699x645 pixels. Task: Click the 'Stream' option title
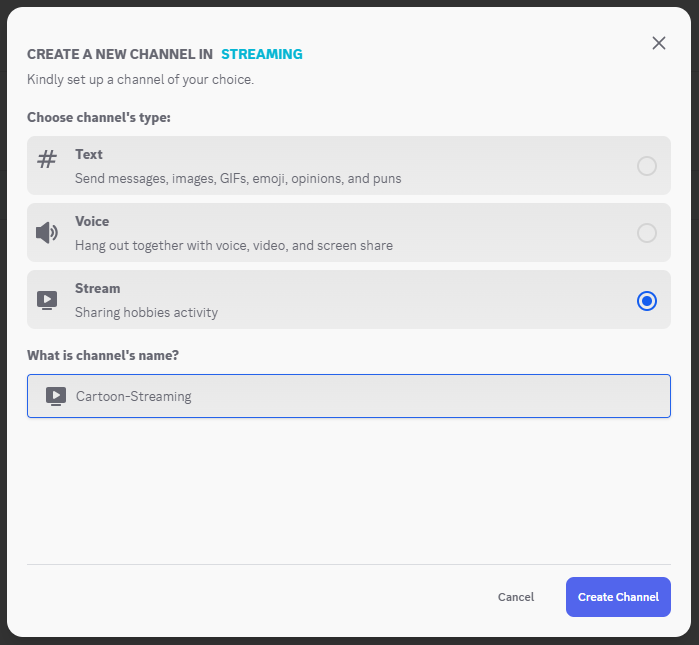point(97,289)
